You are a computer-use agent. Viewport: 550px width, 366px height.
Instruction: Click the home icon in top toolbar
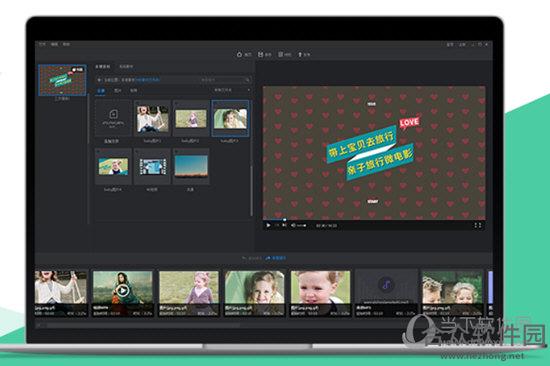click(239, 54)
